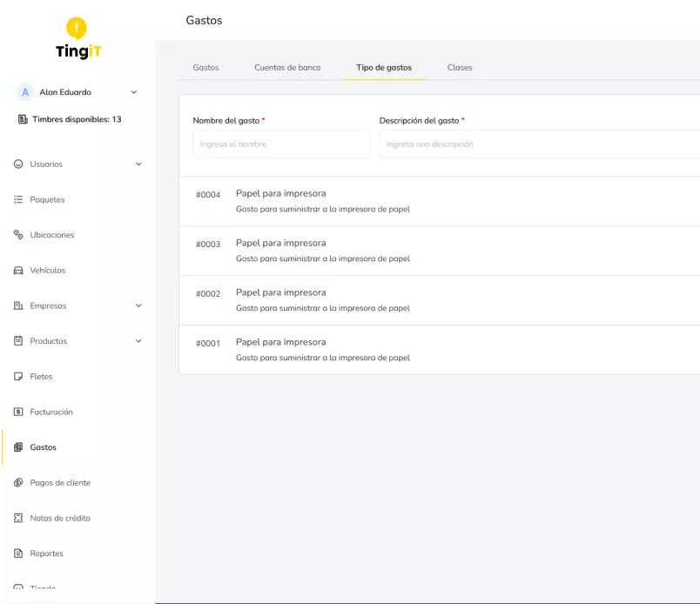Click the Pagos de cliente icon

18,483
